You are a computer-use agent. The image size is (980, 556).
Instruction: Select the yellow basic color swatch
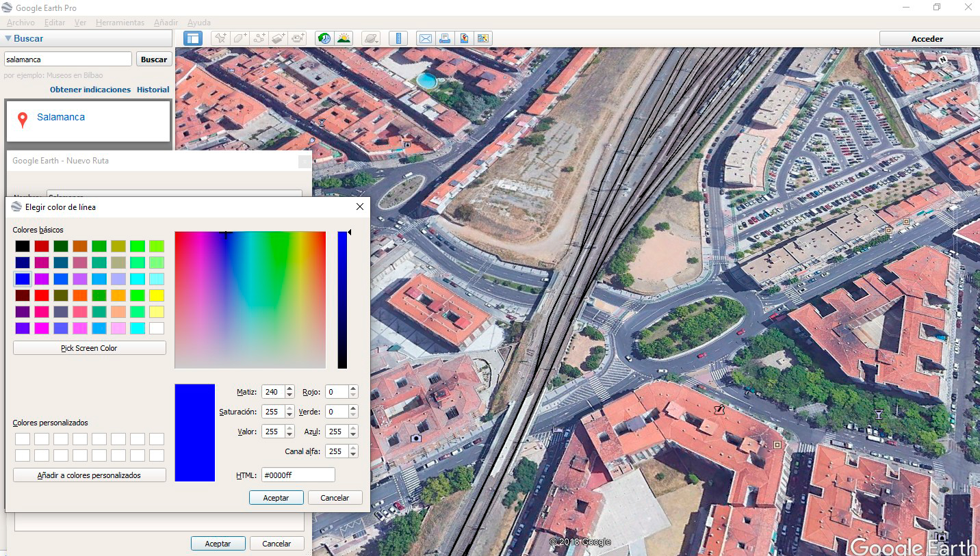(x=157, y=295)
